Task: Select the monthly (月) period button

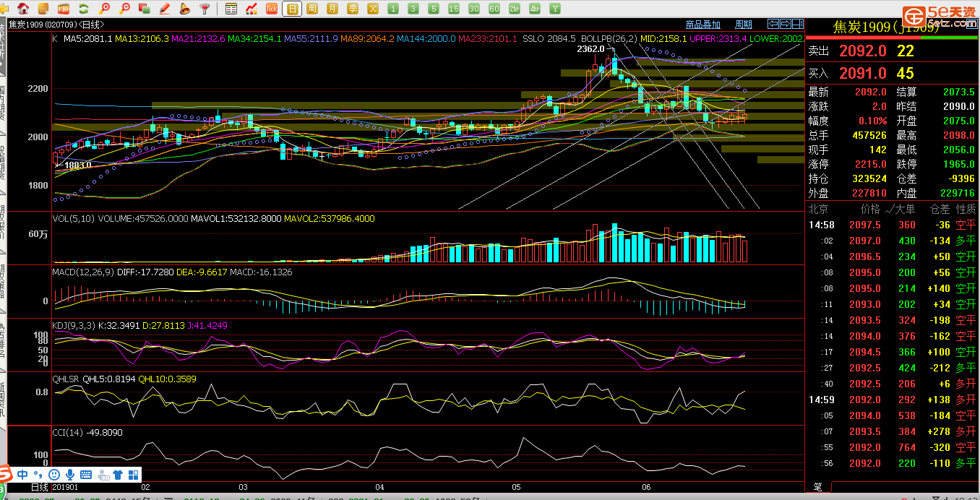Action: 332,9
